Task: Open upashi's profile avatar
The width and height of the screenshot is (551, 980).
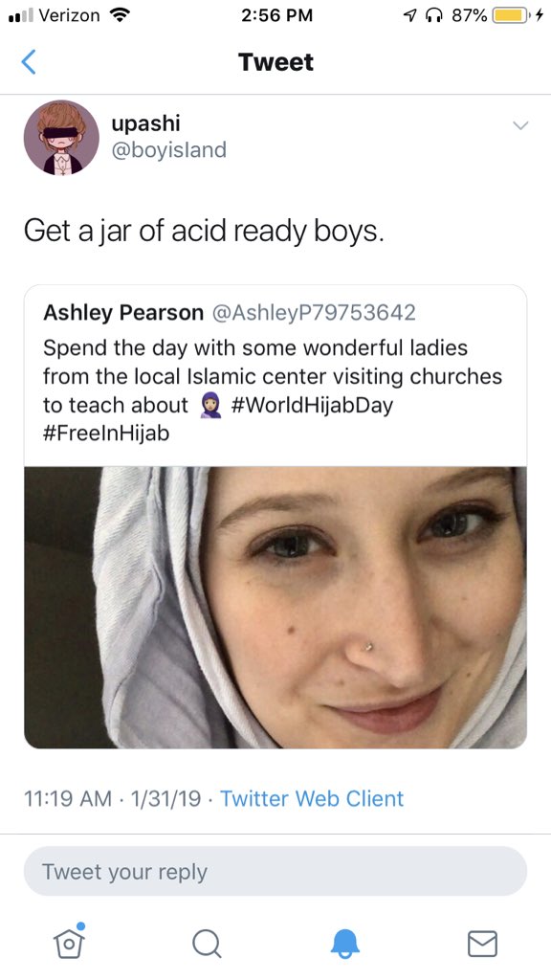Action: click(61, 138)
